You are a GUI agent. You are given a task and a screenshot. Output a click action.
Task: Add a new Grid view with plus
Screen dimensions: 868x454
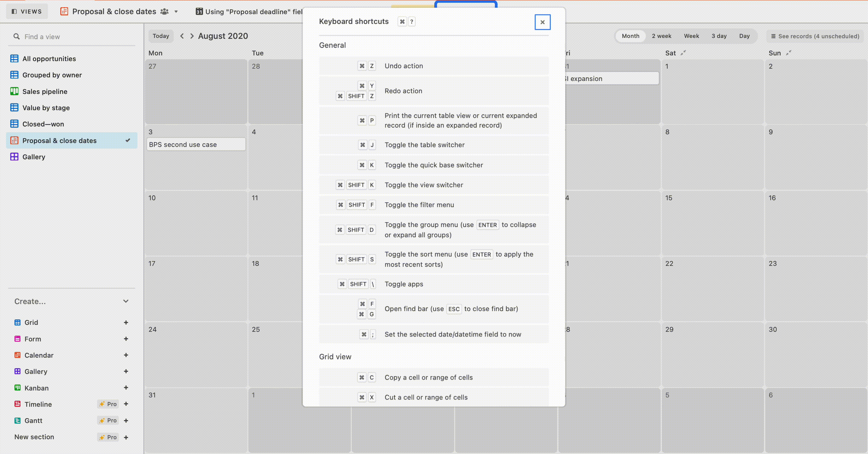coord(126,322)
